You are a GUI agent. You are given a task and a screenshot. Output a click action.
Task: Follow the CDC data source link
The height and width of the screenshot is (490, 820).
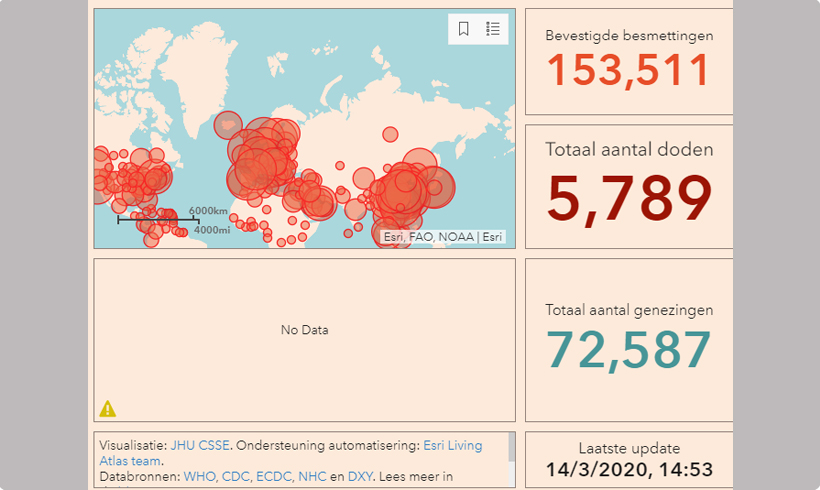tap(244, 478)
